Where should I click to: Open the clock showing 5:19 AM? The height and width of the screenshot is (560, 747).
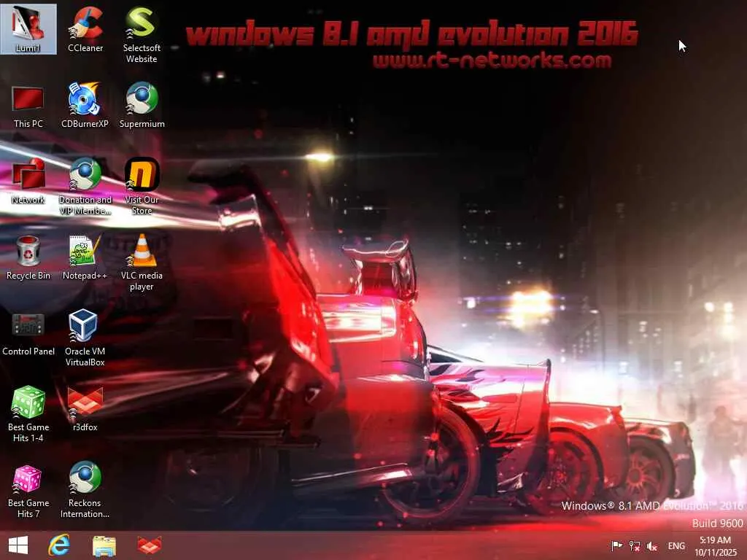click(x=715, y=545)
